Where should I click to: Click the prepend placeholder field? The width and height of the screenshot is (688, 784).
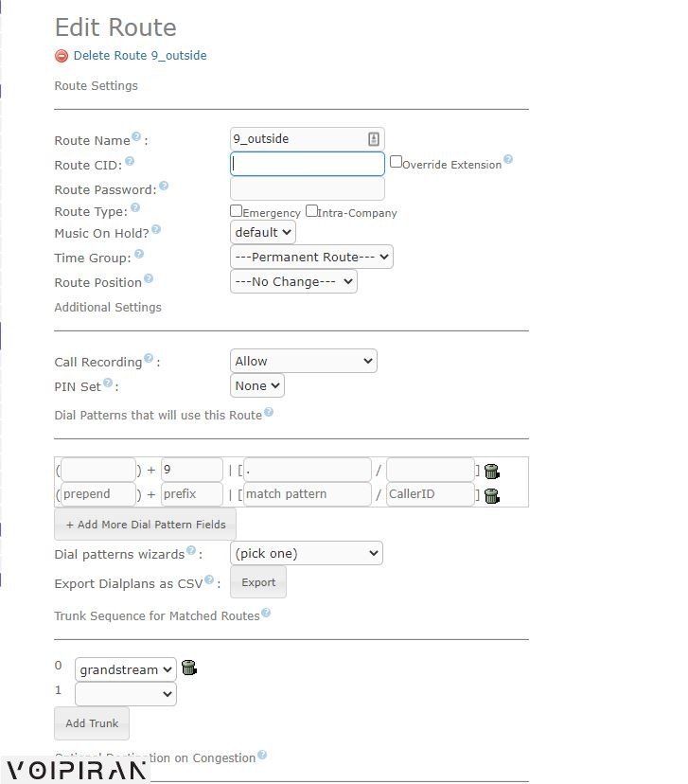(97, 494)
